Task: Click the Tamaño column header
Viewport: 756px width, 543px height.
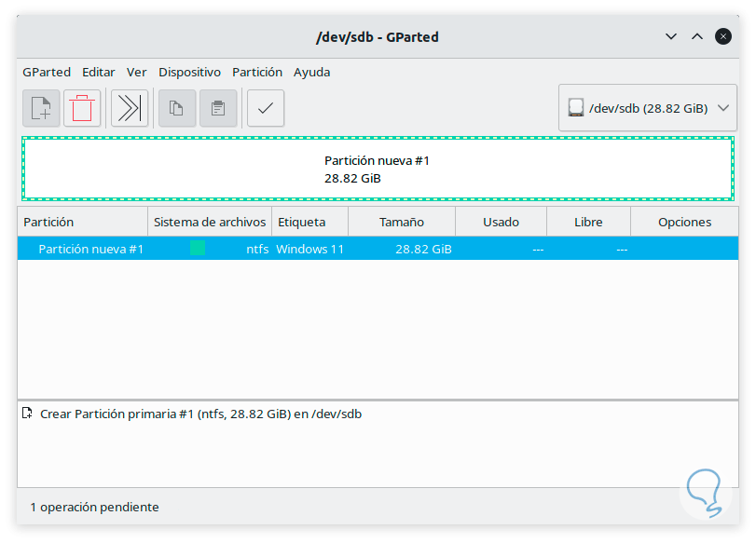Action: pos(402,222)
